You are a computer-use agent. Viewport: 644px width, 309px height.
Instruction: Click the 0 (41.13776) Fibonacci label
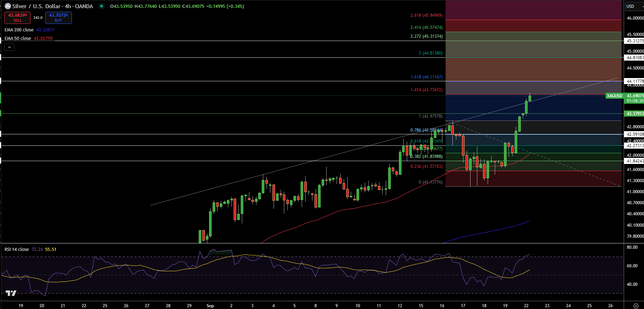pyautogui.click(x=431, y=182)
